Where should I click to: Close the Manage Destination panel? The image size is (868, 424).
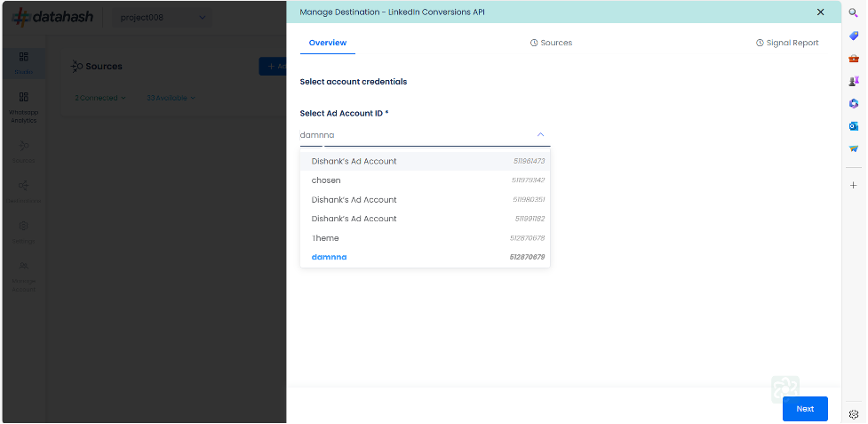coord(820,12)
